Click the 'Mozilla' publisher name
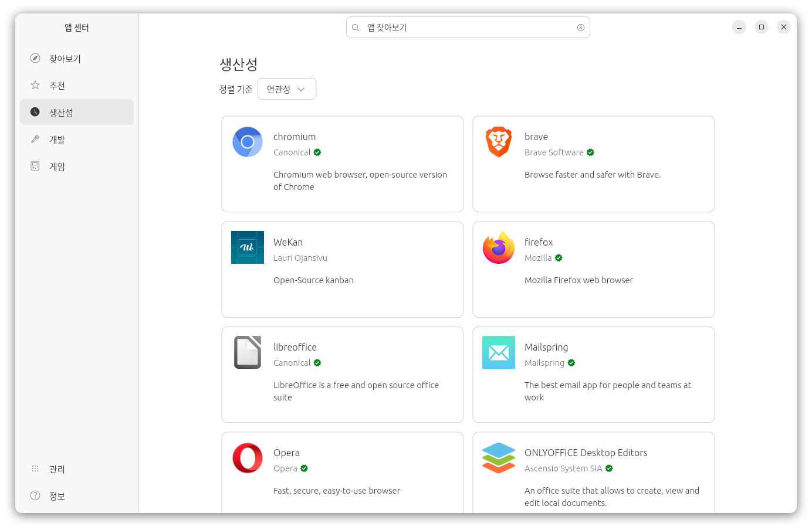812x530 pixels. (538, 258)
